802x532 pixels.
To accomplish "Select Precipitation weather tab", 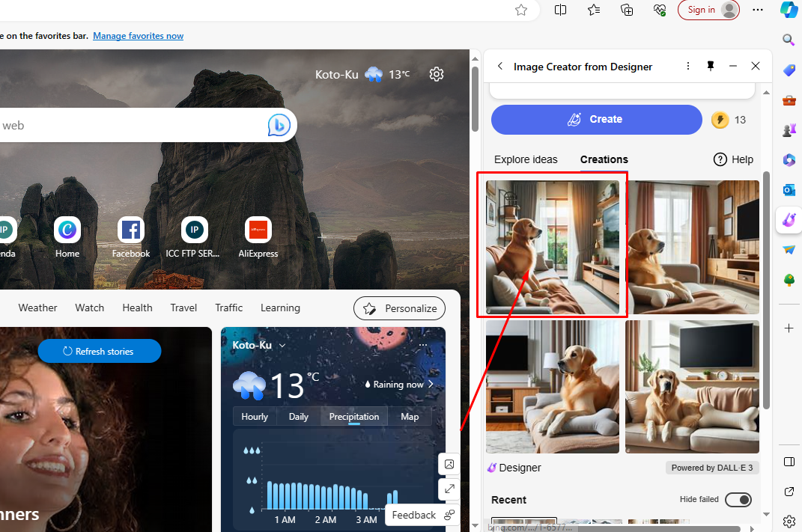I will [x=354, y=417].
